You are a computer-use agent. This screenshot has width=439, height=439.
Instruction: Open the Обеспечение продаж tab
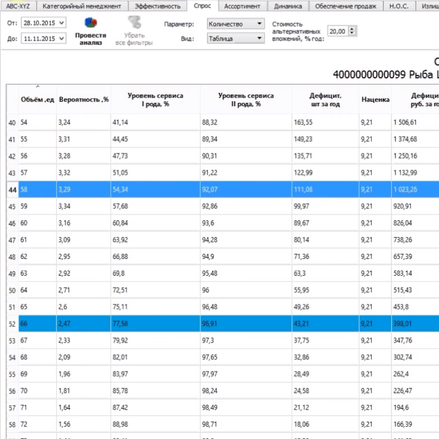346,6
